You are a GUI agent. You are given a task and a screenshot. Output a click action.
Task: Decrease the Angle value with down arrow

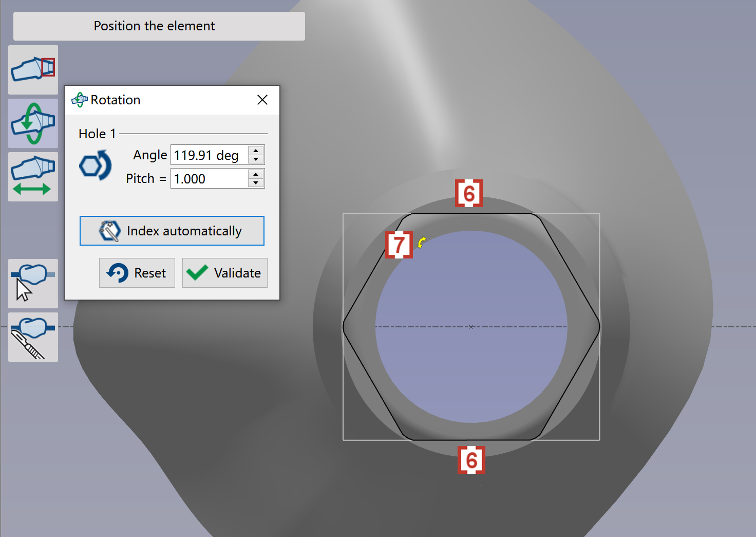pyautogui.click(x=256, y=159)
